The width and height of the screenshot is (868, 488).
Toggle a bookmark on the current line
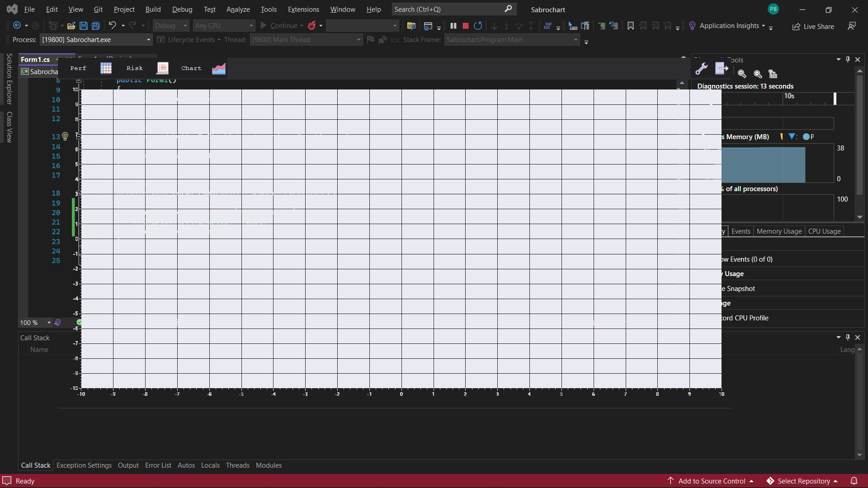coord(631,26)
